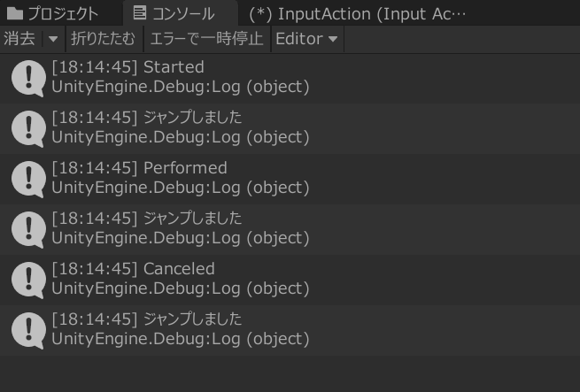Select the Started log entry text

(174, 67)
